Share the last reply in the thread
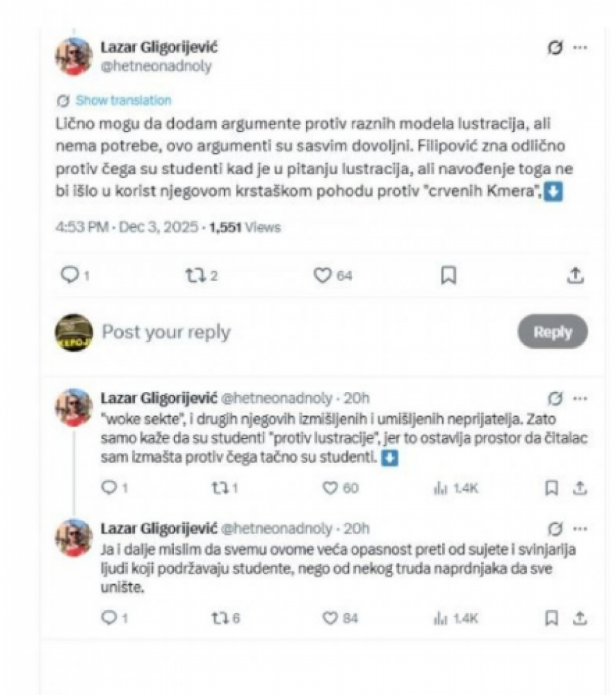 [579, 618]
